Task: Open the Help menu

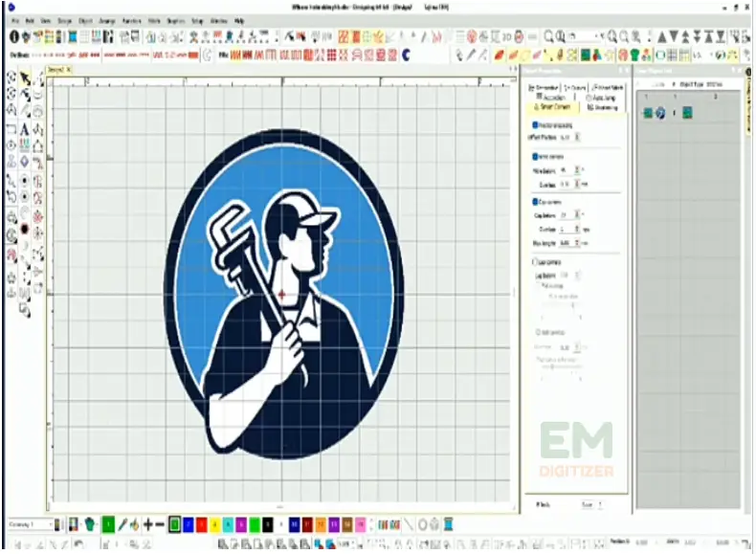Action: point(239,21)
